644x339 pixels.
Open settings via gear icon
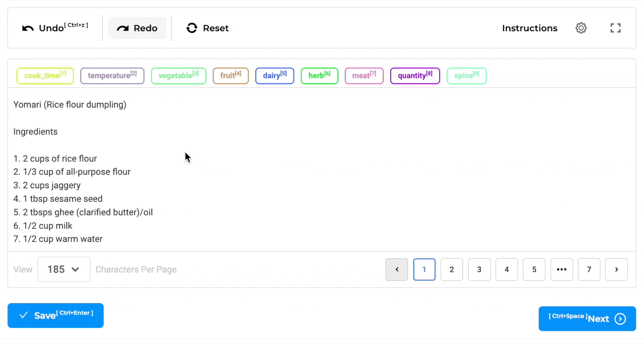pos(581,28)
